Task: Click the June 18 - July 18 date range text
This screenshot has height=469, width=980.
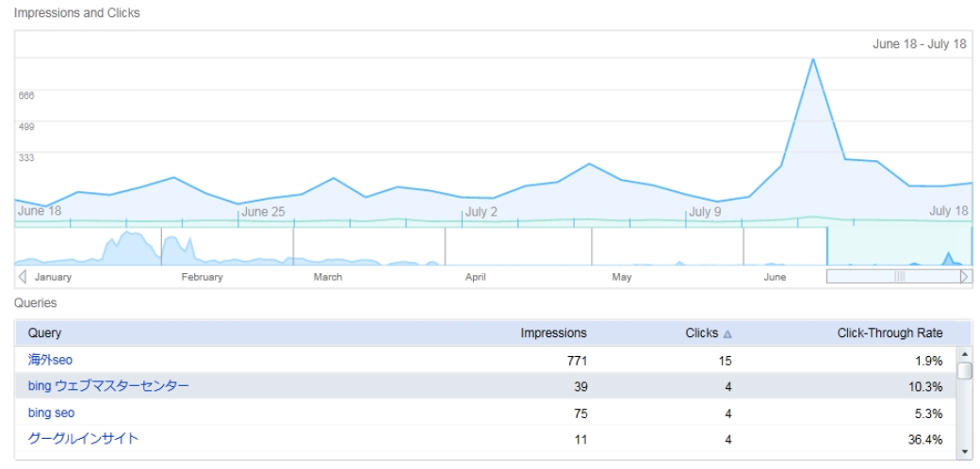Action: pyautogui.click(x=920, y=43)
